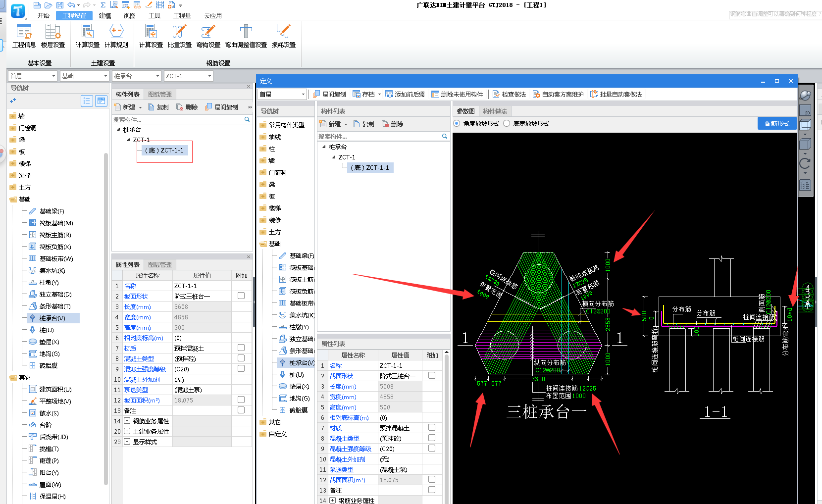
Task: Open the 首层 dropdown in 定义 dialog
Action: tap(282, 94)
